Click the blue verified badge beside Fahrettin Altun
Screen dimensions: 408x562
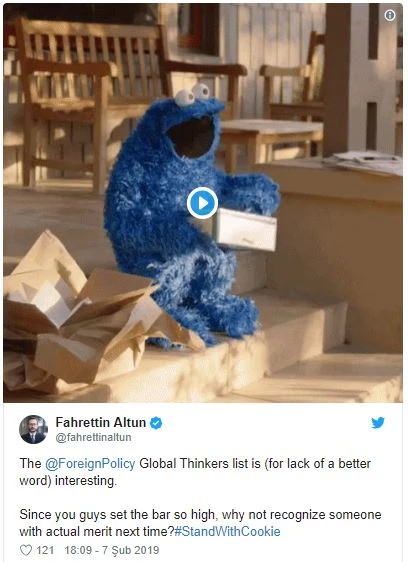click(156, 423)
